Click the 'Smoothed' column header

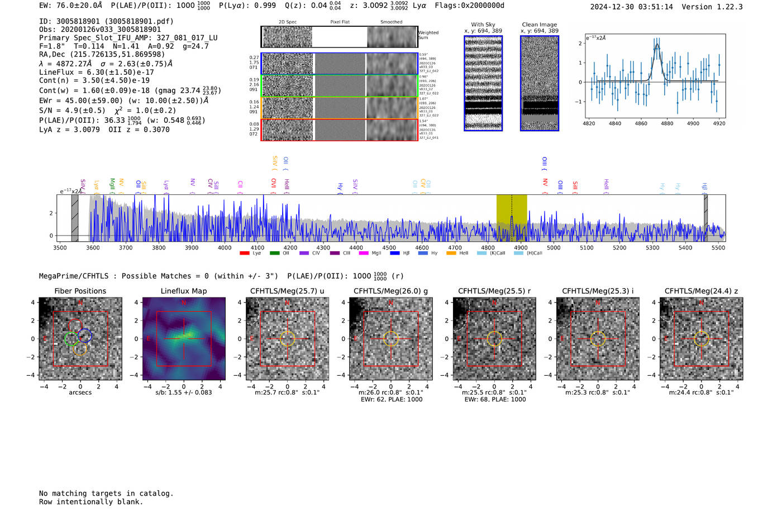tap(391, 22)
